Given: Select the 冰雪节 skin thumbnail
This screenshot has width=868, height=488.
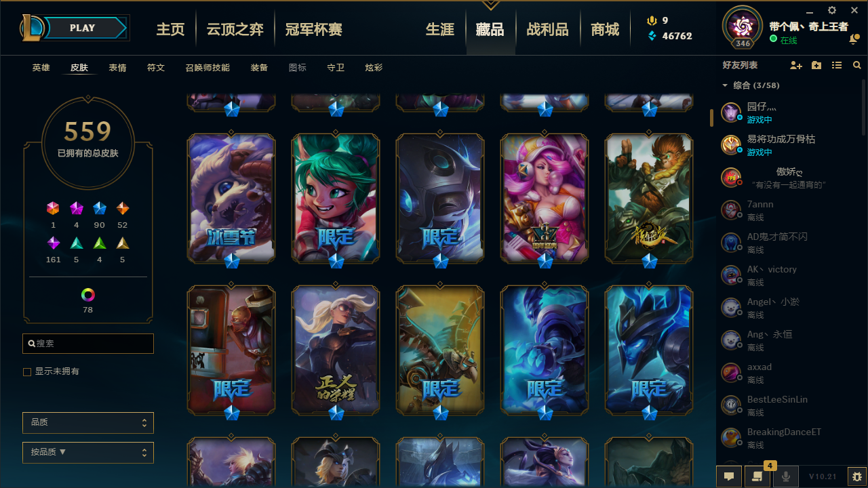Looking at the screenshot, I should 231,198.
